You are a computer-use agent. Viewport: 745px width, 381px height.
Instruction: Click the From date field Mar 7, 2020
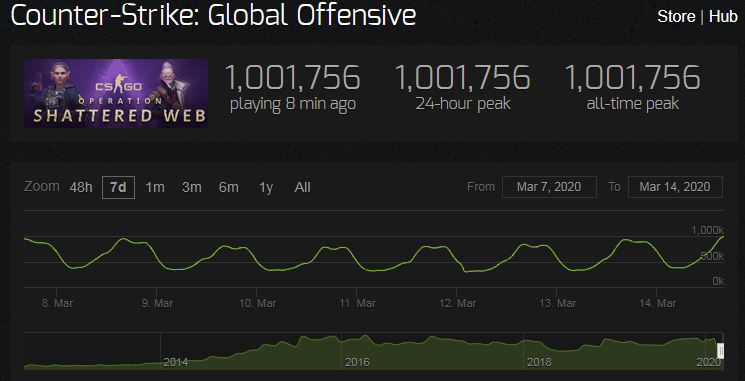tap(549, 187)
